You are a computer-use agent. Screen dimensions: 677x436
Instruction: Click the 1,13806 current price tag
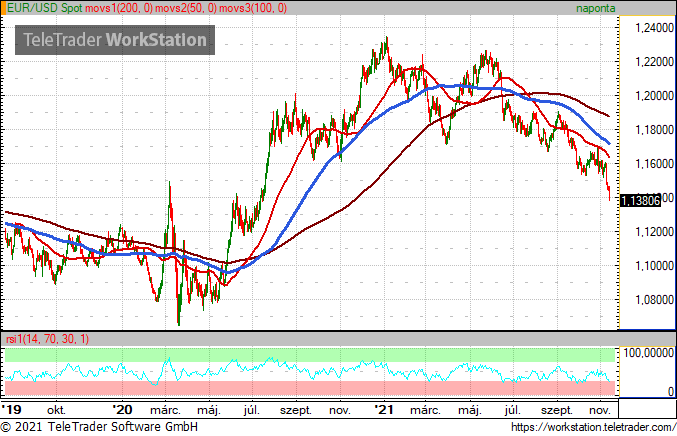click(x=640, y=200)
